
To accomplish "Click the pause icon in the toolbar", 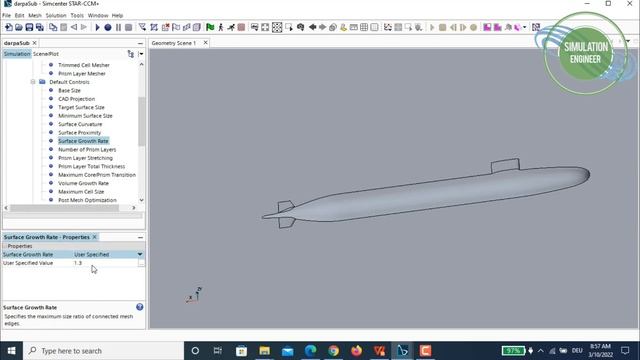I will coord(118,27).
